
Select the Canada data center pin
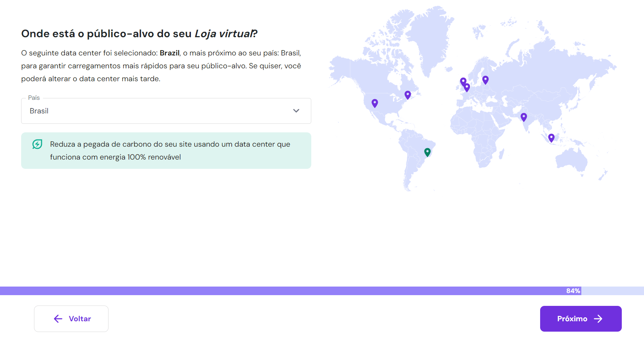(407, 94)
